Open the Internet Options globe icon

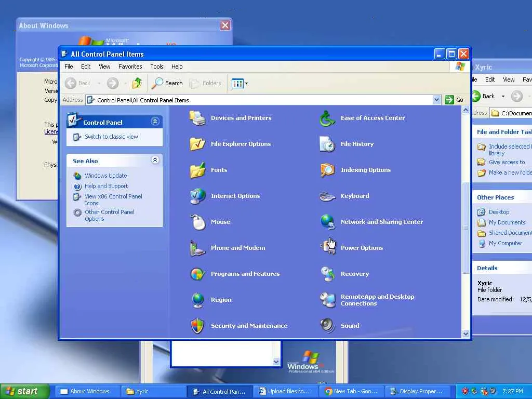pos(197,196)
